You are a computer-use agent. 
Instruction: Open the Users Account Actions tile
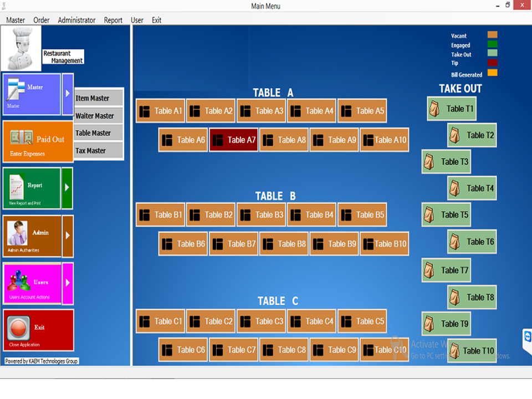[x=32, y=284]
